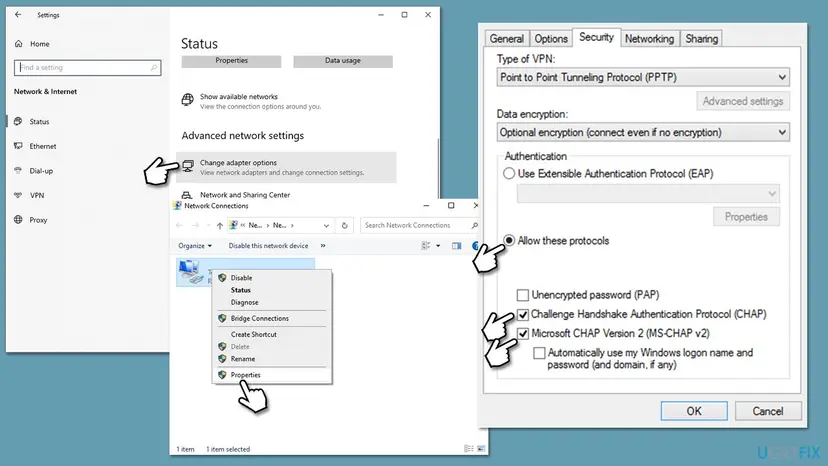Image resolution: width=828 pixels, height=466 pixels.
Task: Click the back arrow in Settings window
Action: tap(18, 15)
